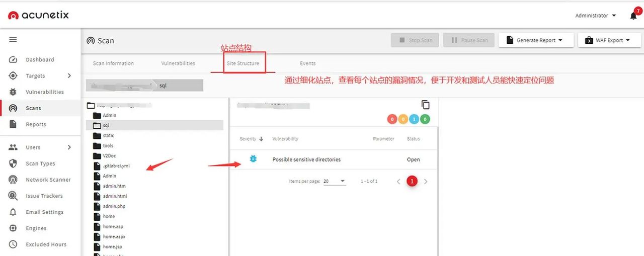Click the Vulnerability column header
The width and height of the screenshot is (644, 256).
point(285,139)
